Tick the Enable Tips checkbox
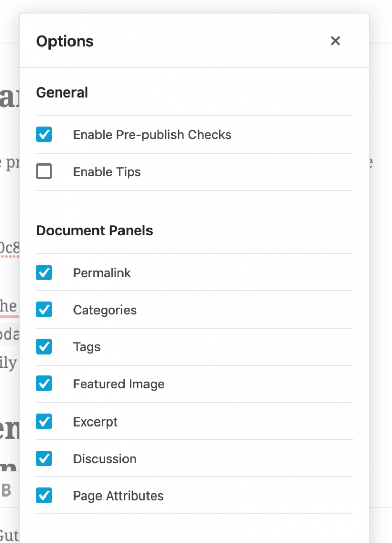 (x=44, y=172)
